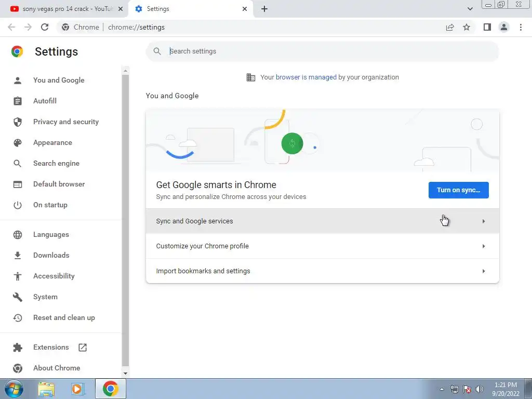Open Chrome three-dot menu
Screen dimensions: 532x399
[521, 27]
